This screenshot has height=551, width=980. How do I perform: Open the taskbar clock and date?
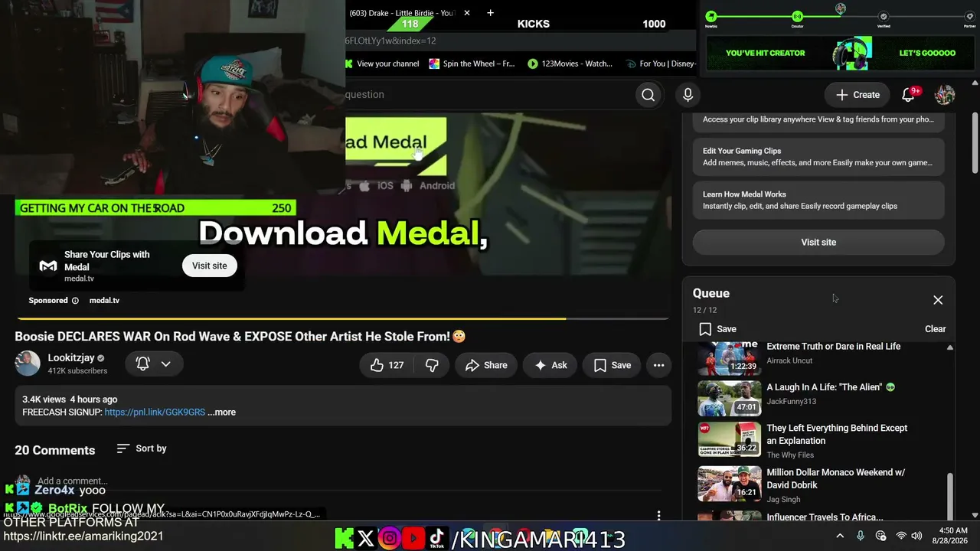[x=949, y=536]
